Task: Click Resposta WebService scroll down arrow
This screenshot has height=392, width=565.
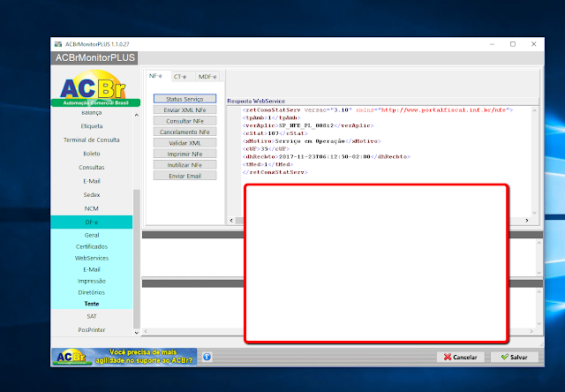Action: [x=535, y=213]
